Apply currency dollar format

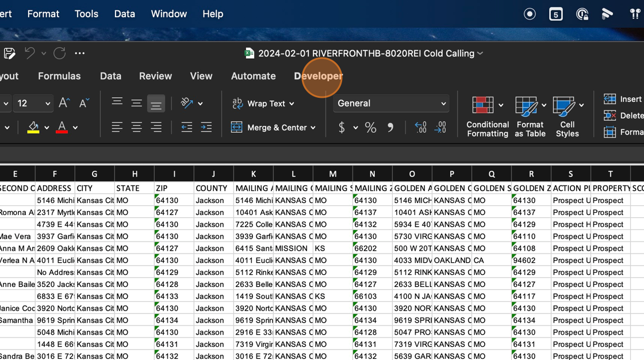click(342, 128)
